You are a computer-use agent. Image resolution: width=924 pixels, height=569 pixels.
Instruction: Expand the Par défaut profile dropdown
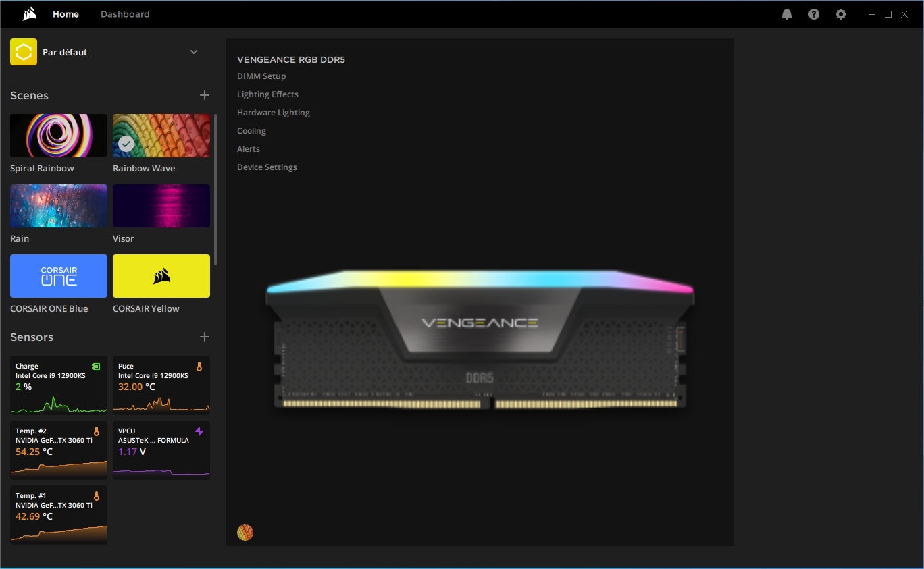194,52
